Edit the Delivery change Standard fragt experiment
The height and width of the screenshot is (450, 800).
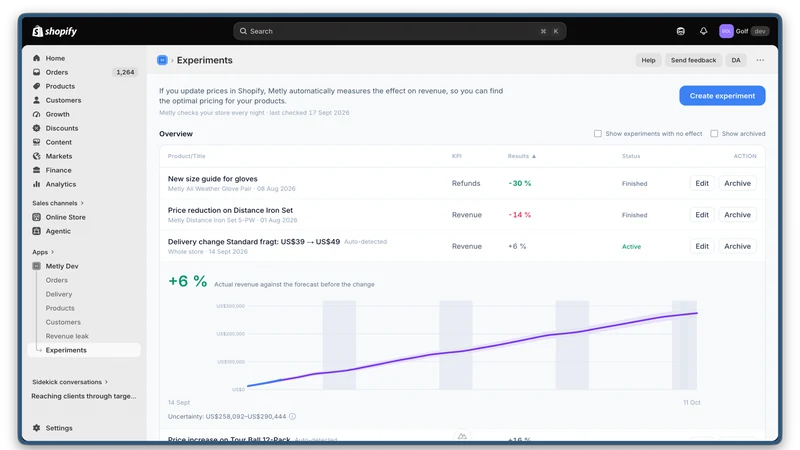(702, 246)
